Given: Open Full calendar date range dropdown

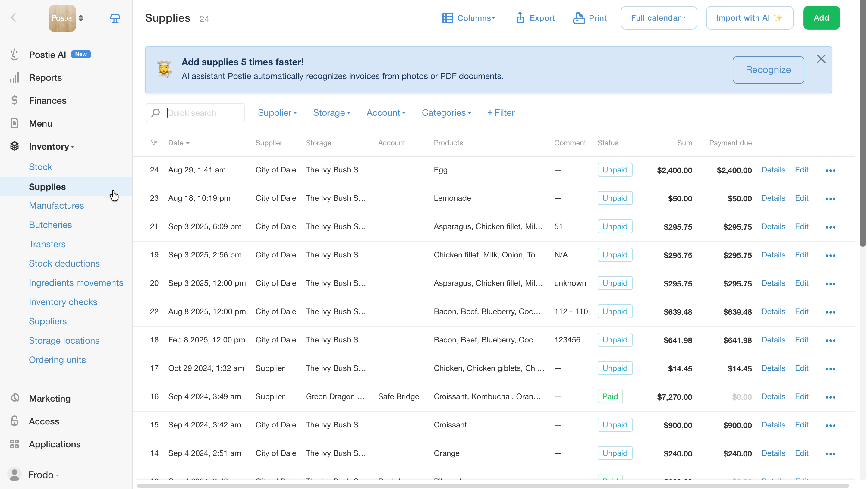Looking at the screenshot, I should 659,18.
